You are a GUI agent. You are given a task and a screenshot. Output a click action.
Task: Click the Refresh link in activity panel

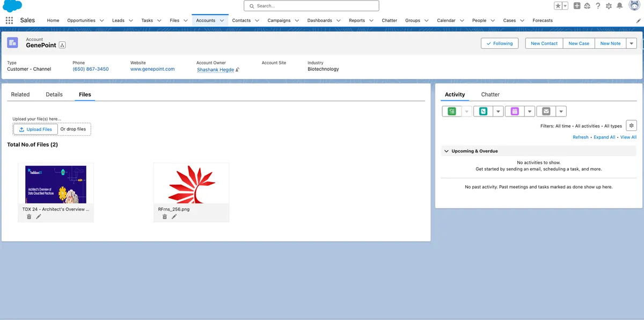(x=581, y=137)
